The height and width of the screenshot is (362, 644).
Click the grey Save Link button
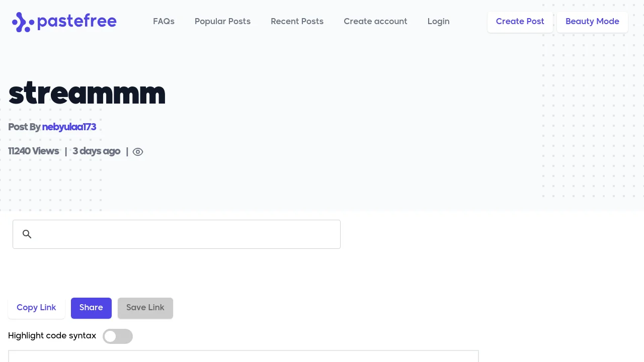coord(145,308)
